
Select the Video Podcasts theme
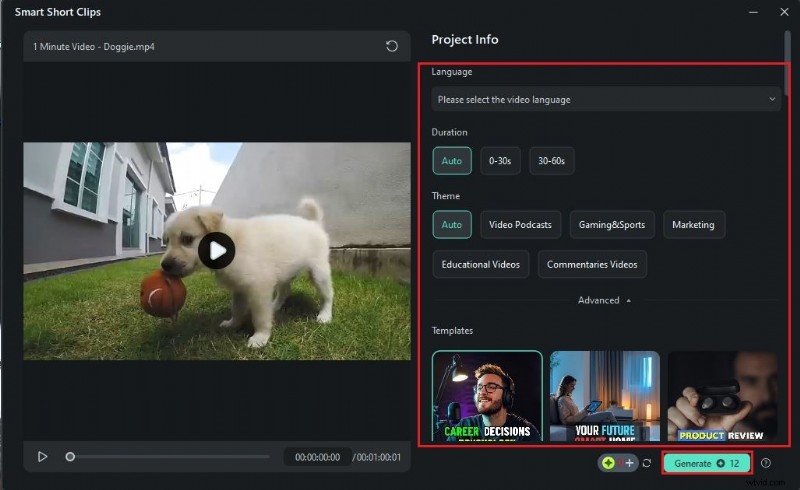point(520,225)
